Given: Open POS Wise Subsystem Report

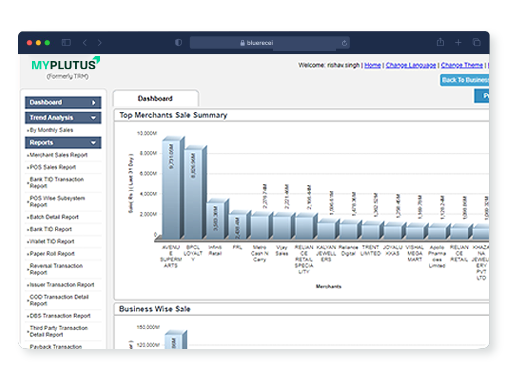Looking at the screenshot, I should point(57,201).
